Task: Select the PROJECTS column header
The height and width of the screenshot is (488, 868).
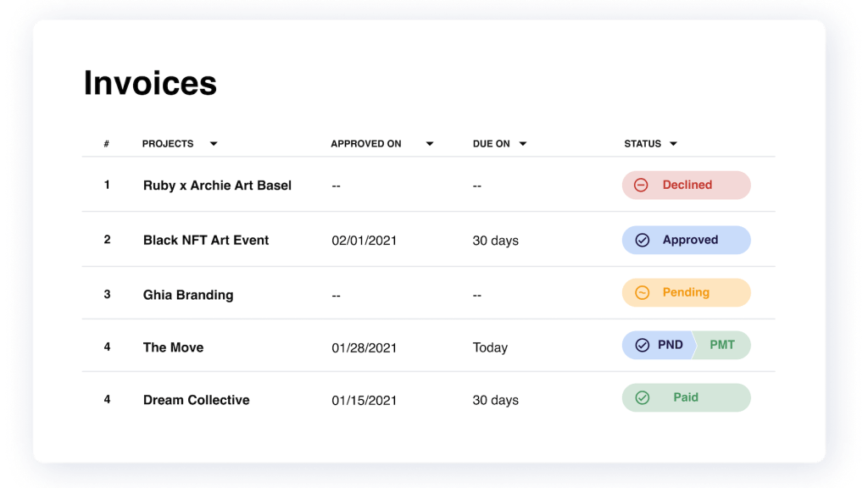Action: 168,144
